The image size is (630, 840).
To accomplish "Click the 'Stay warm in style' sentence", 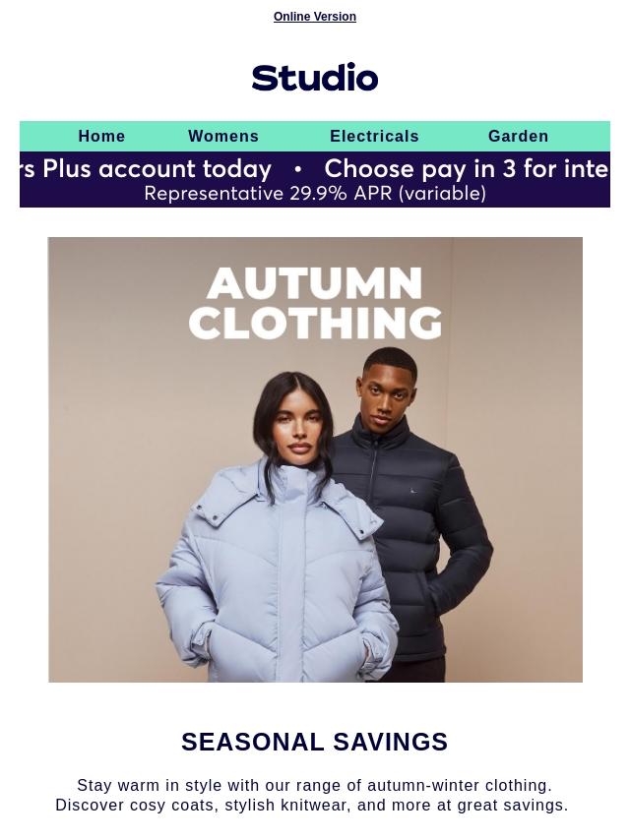I will point(315,785).
